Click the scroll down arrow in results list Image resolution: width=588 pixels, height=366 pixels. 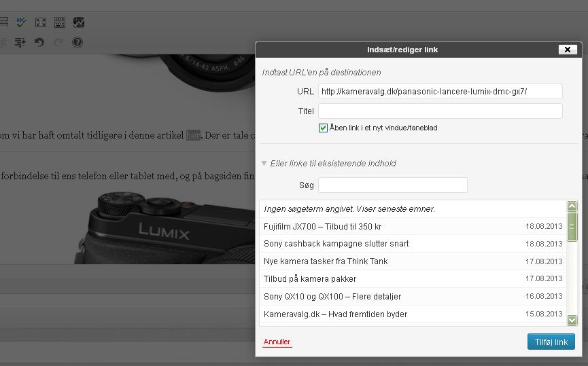572,320
